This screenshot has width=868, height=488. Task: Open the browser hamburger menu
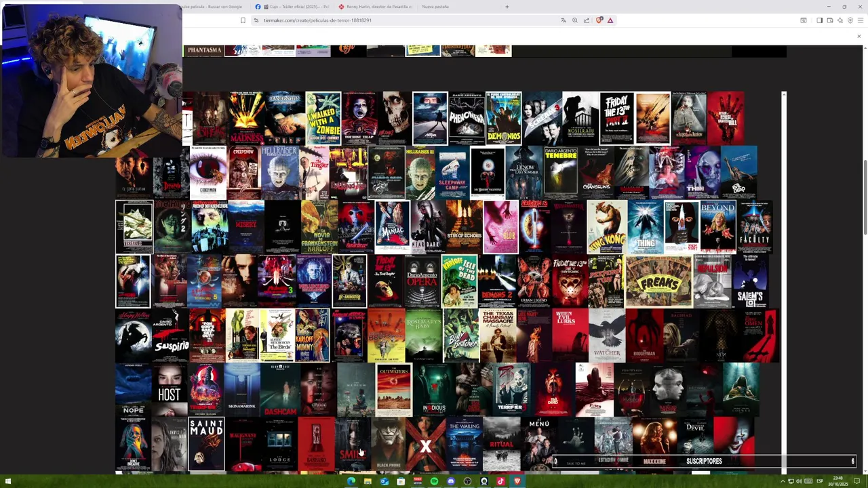pyautogui.click(x=860, y=20)
